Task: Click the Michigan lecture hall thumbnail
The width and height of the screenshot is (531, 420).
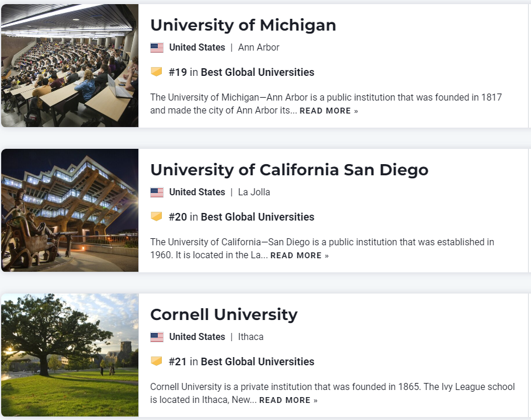Action: [x=69, y=65]
